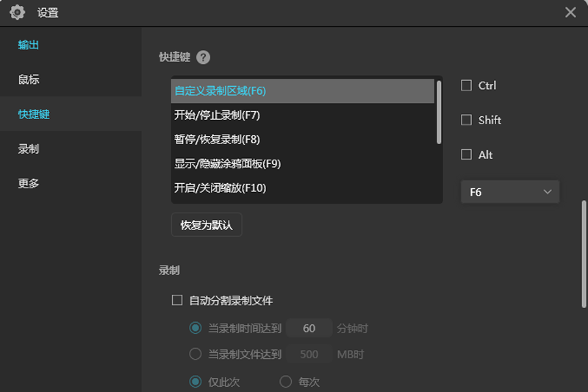Enable the Ctrl modifier checkbox
Viewport: 588px width, 392px height.
[x=466, y=86]
